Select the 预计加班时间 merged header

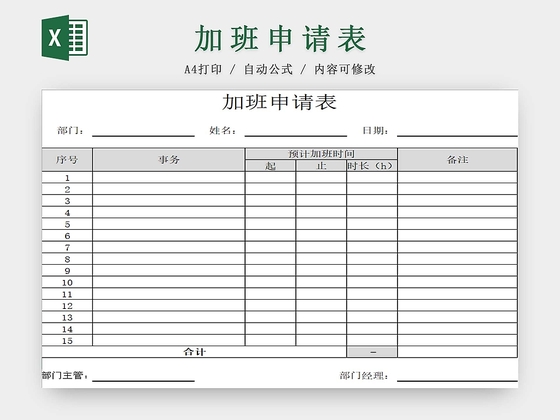click(x=321, y=154)
